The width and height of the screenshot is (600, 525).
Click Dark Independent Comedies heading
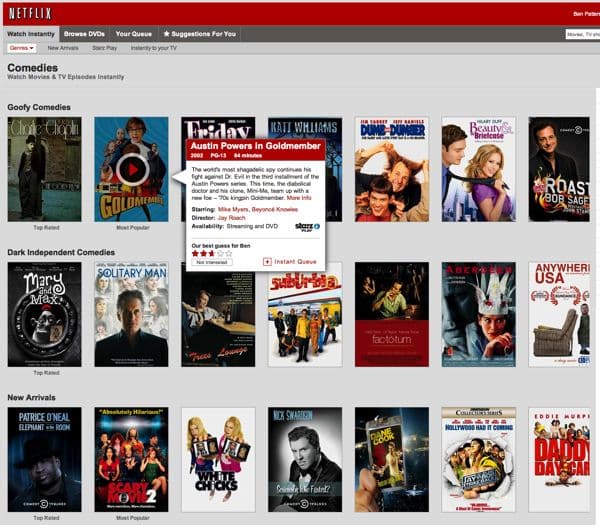pos(61,252)
